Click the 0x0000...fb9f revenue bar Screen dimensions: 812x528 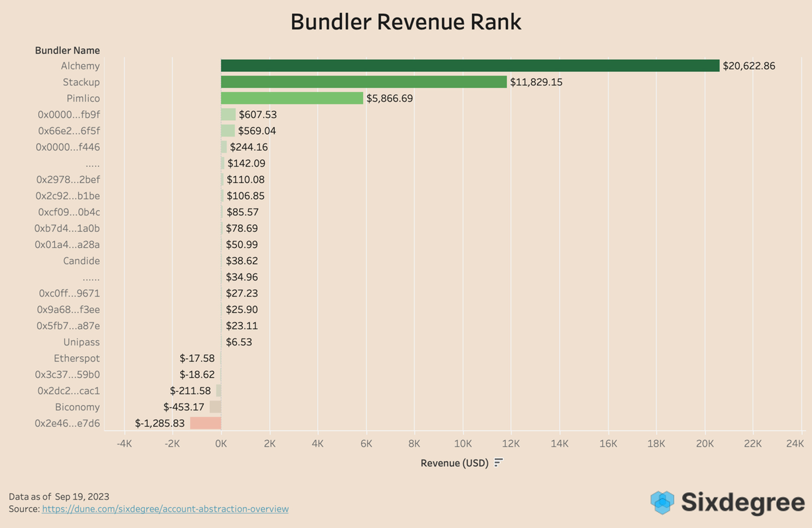tap(228, 115)
